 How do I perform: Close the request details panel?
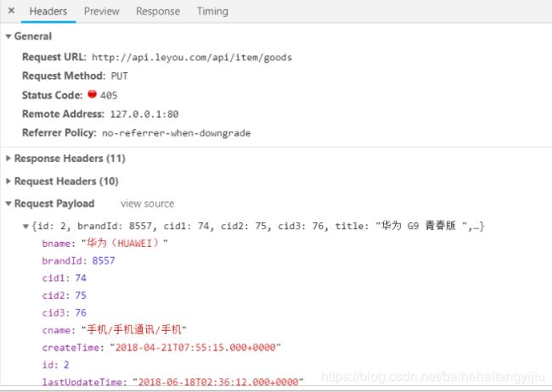click(11, 10)
